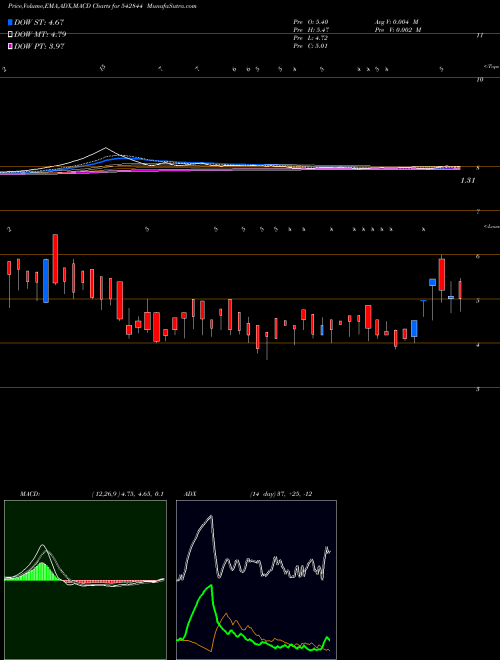Viewport: 500px width, 660px height.
Task: Select the 'DOW MT: 4.79' label
Action: (x=40, y=35)
